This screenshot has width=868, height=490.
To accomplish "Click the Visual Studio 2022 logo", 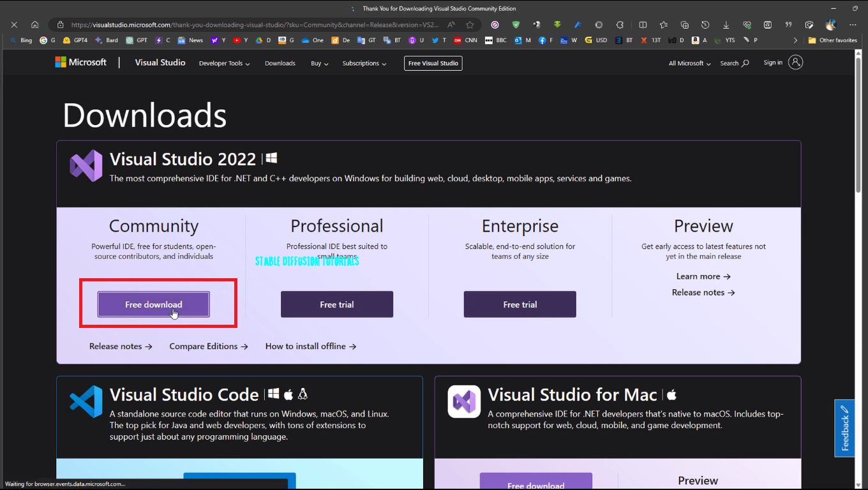I will pyautogui.click(x=86, y=166).
